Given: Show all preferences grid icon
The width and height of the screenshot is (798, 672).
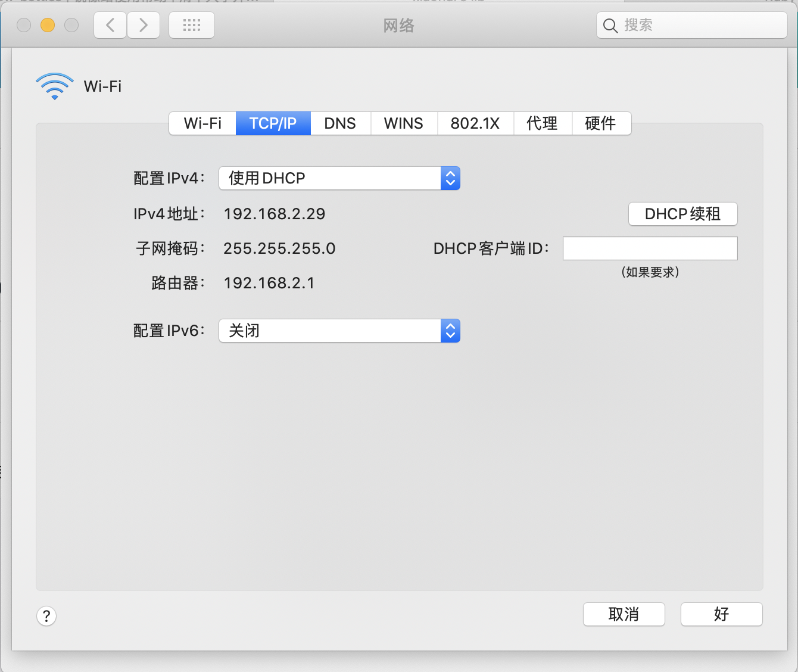Looking at the screenshot, I should click(192, 25).
